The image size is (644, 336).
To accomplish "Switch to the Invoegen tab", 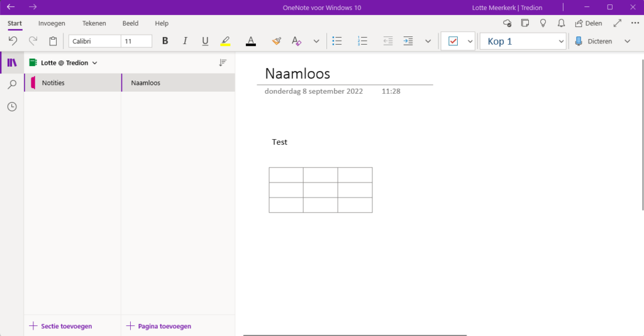I will 52,23.
